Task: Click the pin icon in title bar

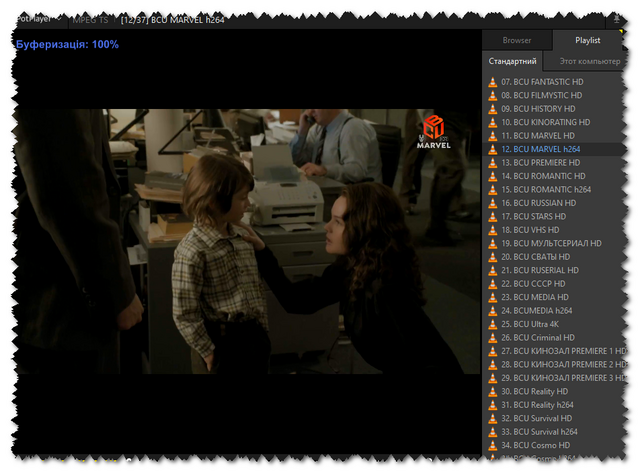Action: click(x=616, y=19)
